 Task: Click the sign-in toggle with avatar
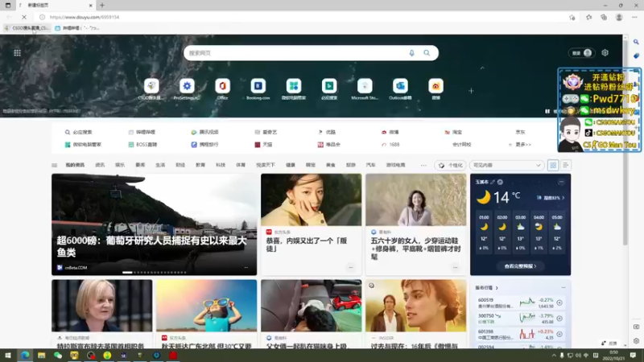[x=581, y=53]
